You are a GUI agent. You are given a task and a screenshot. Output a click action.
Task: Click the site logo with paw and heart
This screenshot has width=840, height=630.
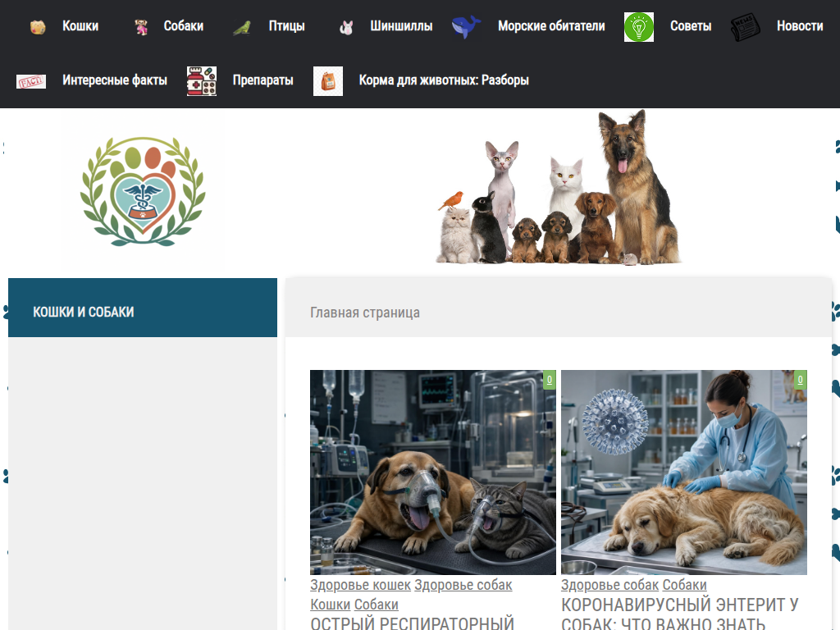tap(143, 191)
